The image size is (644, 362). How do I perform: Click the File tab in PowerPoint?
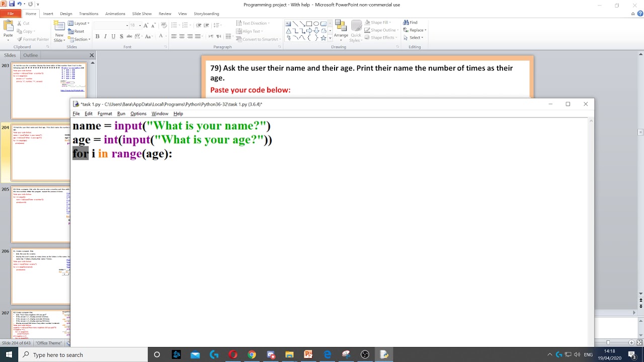tap(11, 14)
